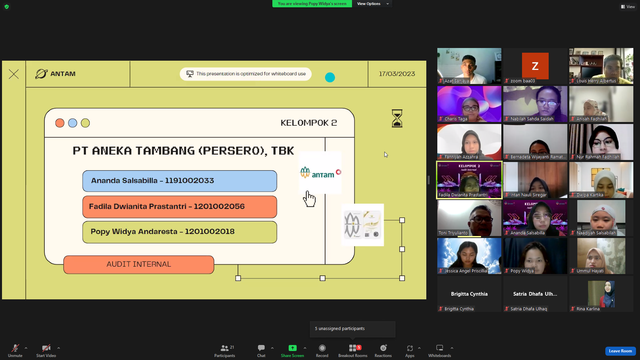The image size is (640, 360).
Task: Click the 'You are viewing Popy Widya's screen' banner
Action: pyautogui.click(x=312, y=4)
